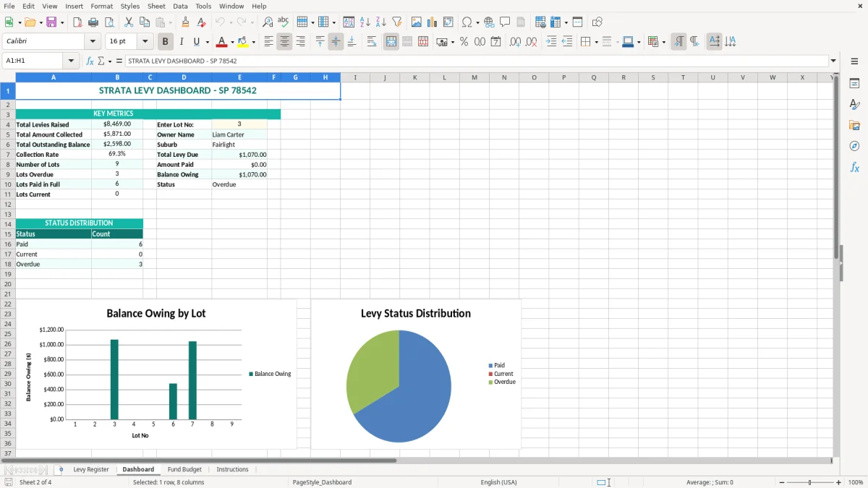Open the Save button dropdown arrow

(62, 22)
